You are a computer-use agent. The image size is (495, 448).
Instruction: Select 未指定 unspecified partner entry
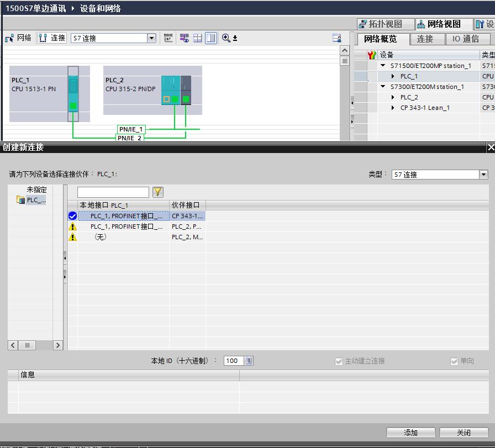(36, 189)
